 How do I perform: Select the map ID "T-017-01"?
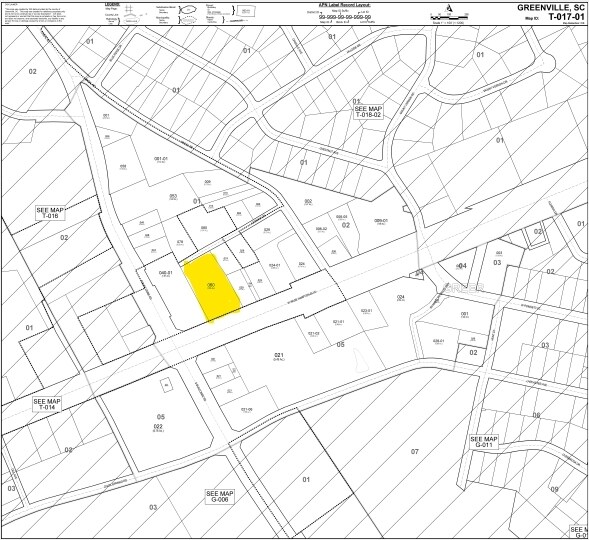tap(567, 17)
